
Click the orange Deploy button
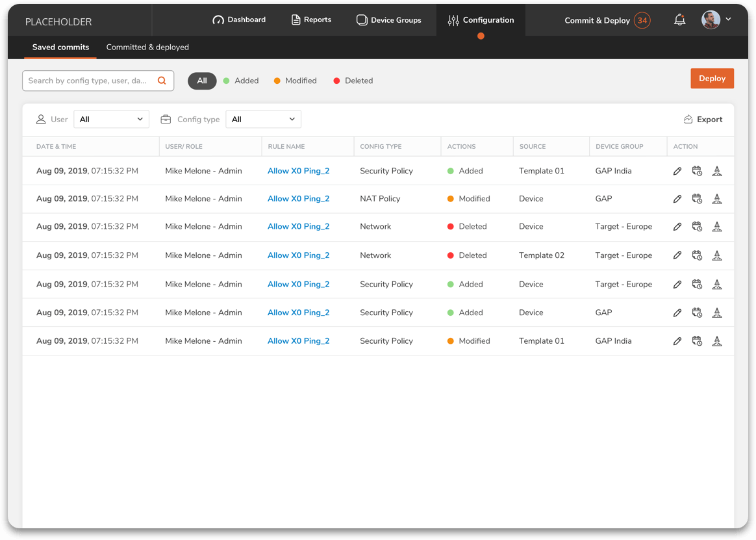[712, 78]
